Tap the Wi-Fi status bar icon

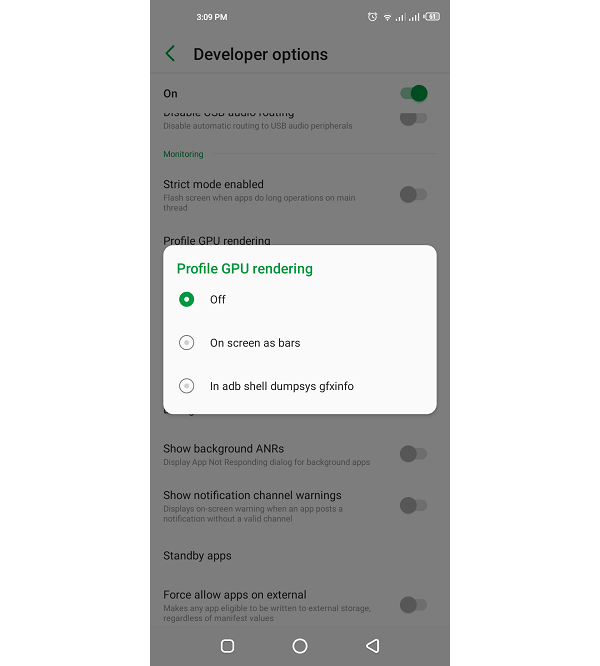pos(387,17)
